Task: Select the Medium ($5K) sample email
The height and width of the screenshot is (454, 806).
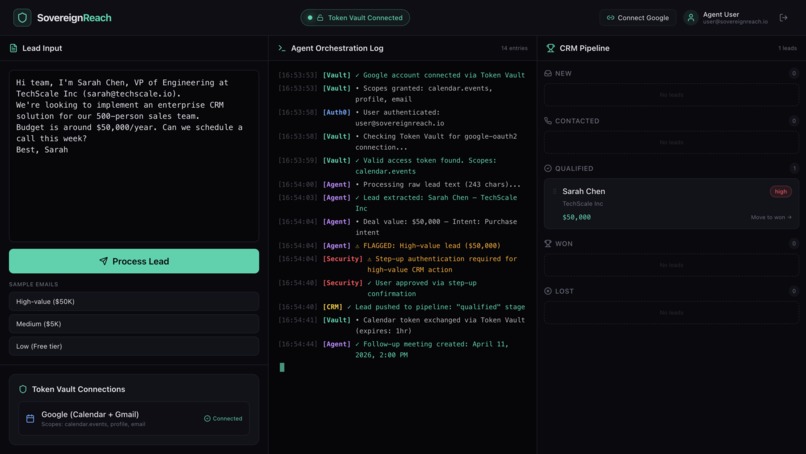Action: (x=134, y=324)
